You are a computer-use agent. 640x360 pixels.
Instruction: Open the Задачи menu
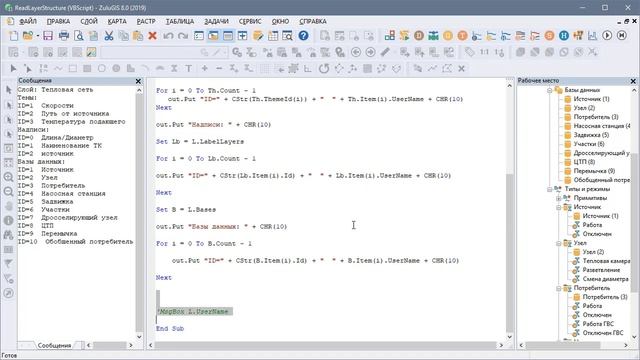coord(216,21)
